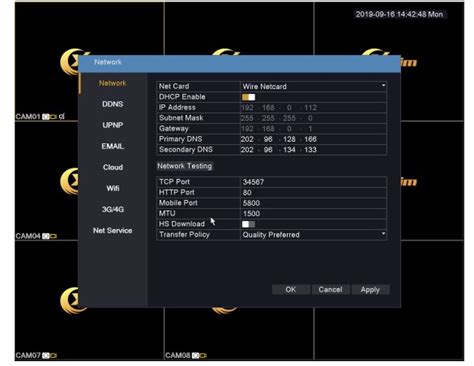Open the Net Service tab
The height and width of the screenshot is (366, 474).
click(113, 230)
